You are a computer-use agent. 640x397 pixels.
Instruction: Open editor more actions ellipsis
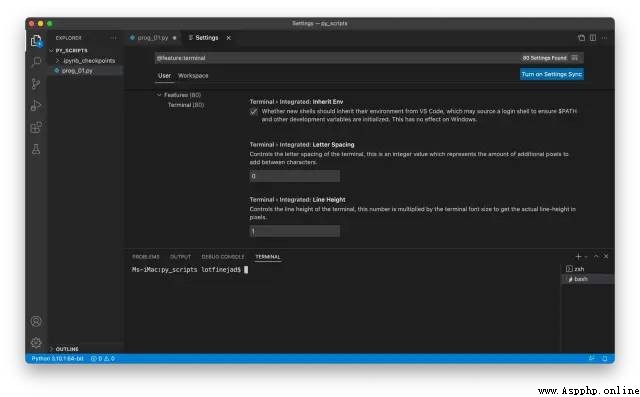(x=604, y=38)
